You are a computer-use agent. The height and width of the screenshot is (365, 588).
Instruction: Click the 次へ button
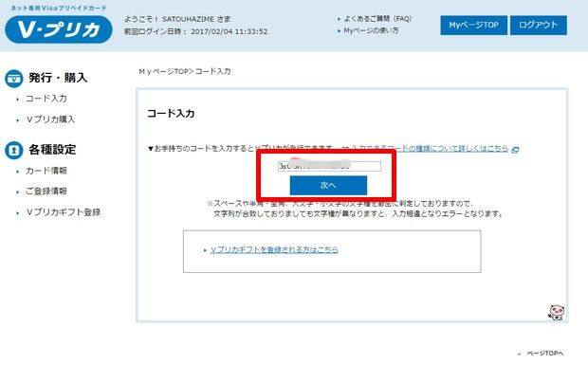pyautogui.click(x=328, y=185)
